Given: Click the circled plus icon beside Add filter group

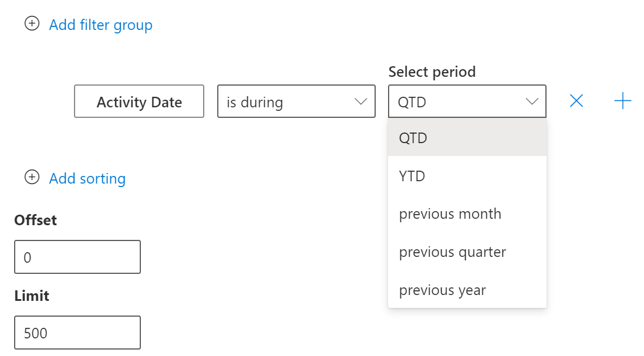Looking at the screenshot, I should 32,24.
